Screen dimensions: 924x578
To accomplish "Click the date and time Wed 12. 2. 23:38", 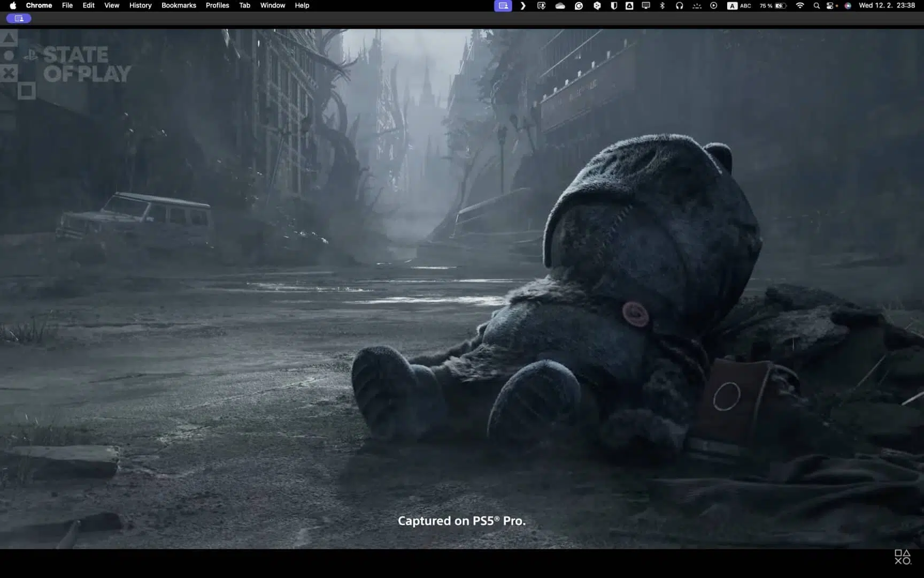I will coord(887,5).
